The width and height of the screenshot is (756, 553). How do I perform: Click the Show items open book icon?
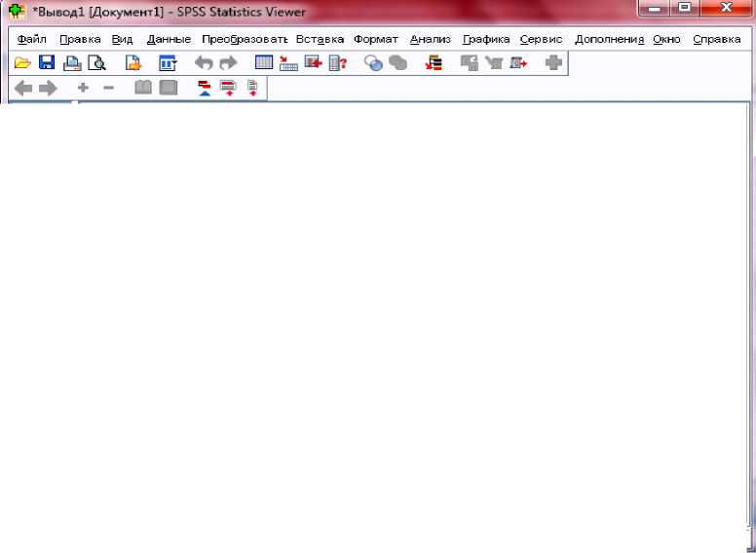pos(143,89)
